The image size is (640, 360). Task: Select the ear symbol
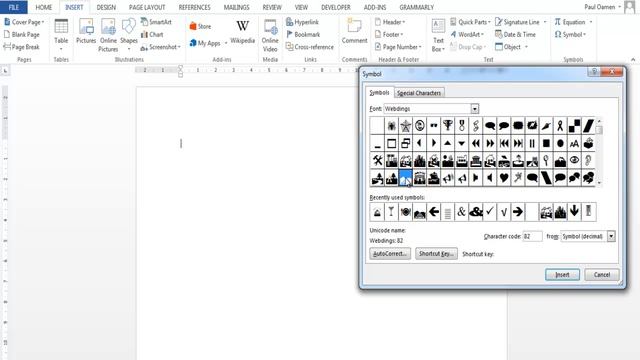[x=588, y=160]
